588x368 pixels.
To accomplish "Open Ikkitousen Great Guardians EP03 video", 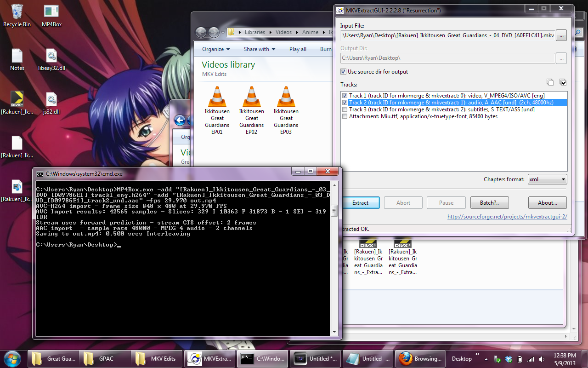I will tap(286, 110).
